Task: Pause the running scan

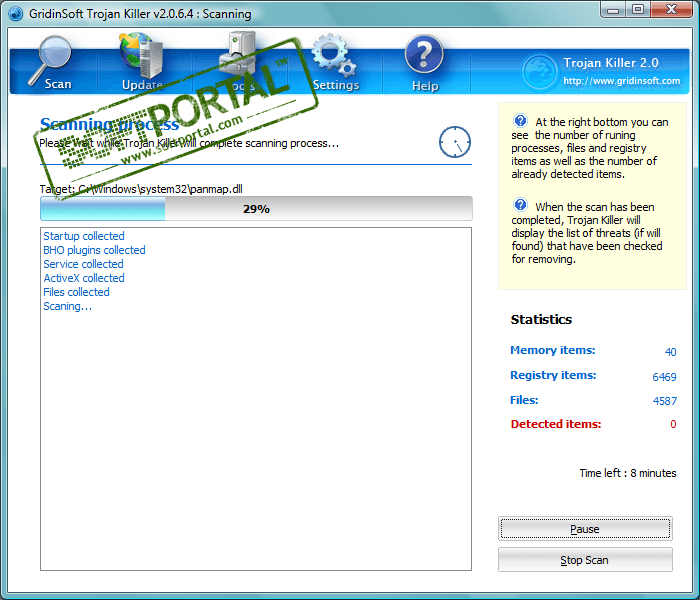Action: (x=585, y=529)
